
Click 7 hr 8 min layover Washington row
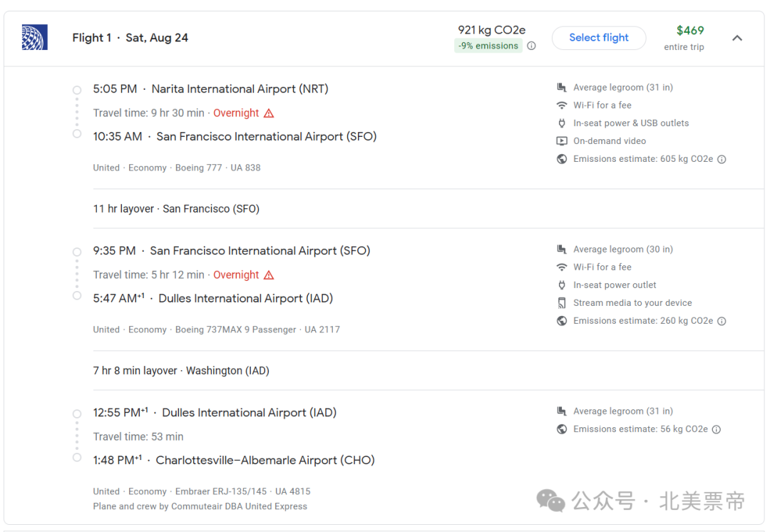[x=181, y=370]
